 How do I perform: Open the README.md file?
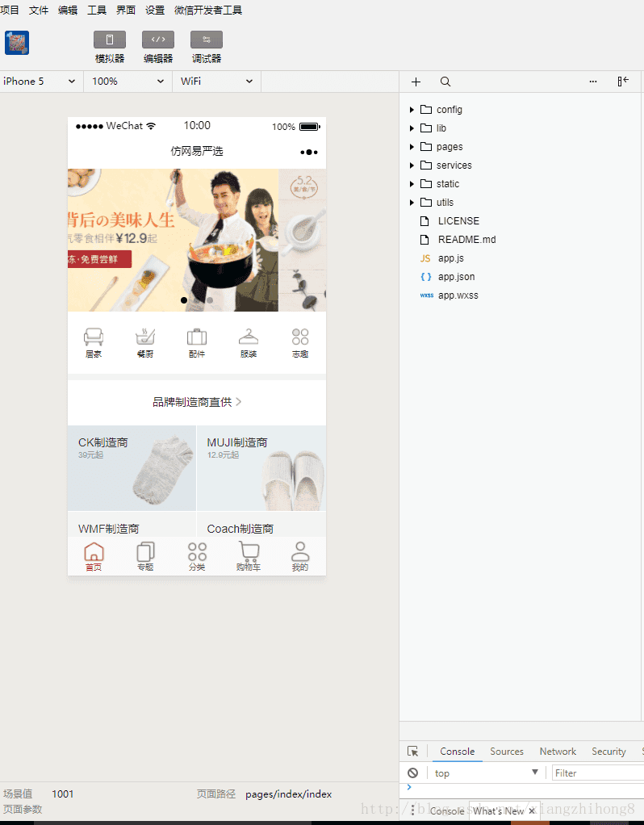point(466,240)
